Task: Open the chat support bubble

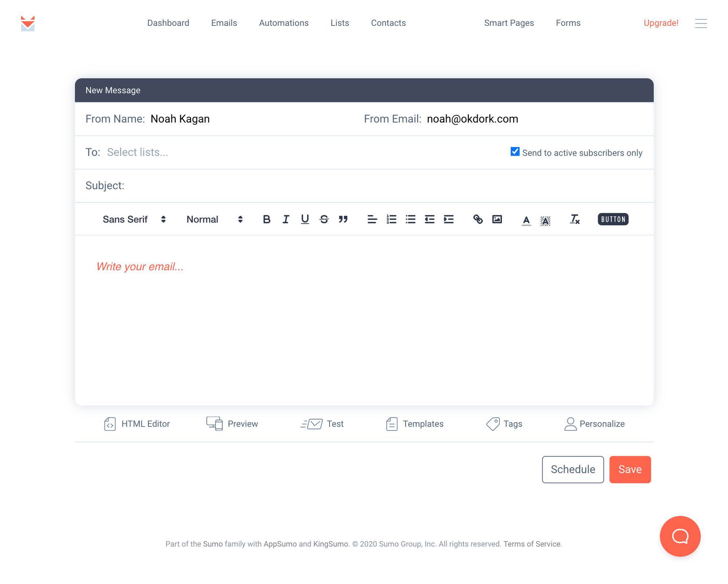Action: tap(680, 536)
